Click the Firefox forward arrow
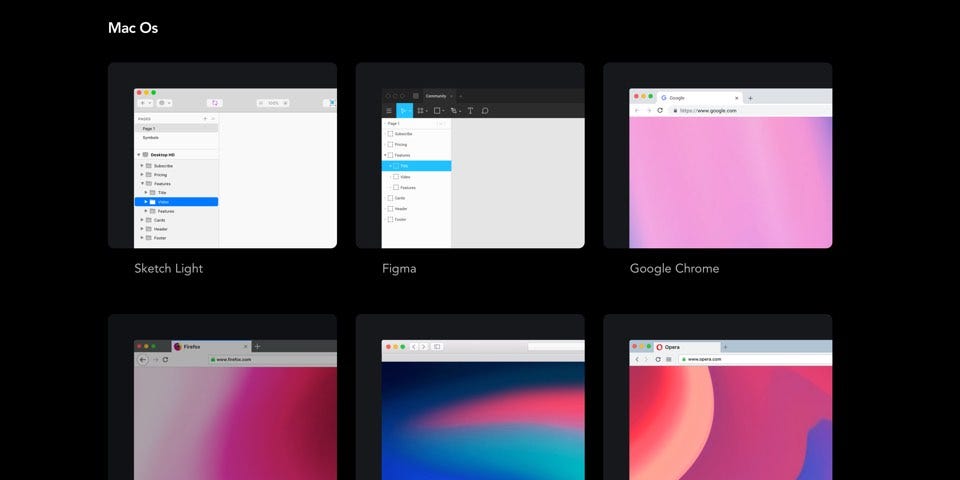960x480 pixels. coord(156,359)
